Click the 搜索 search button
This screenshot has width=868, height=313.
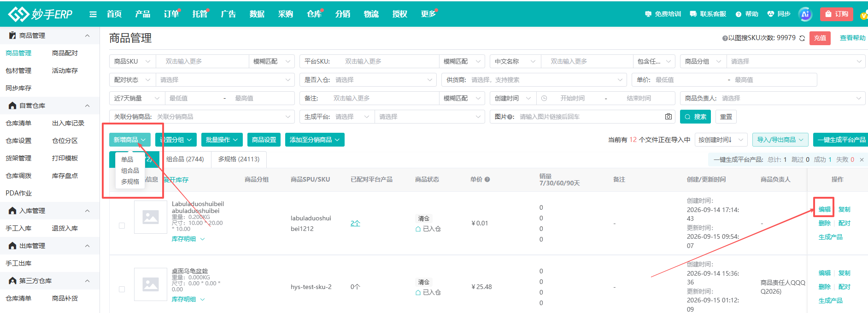(x=696, y=117)
